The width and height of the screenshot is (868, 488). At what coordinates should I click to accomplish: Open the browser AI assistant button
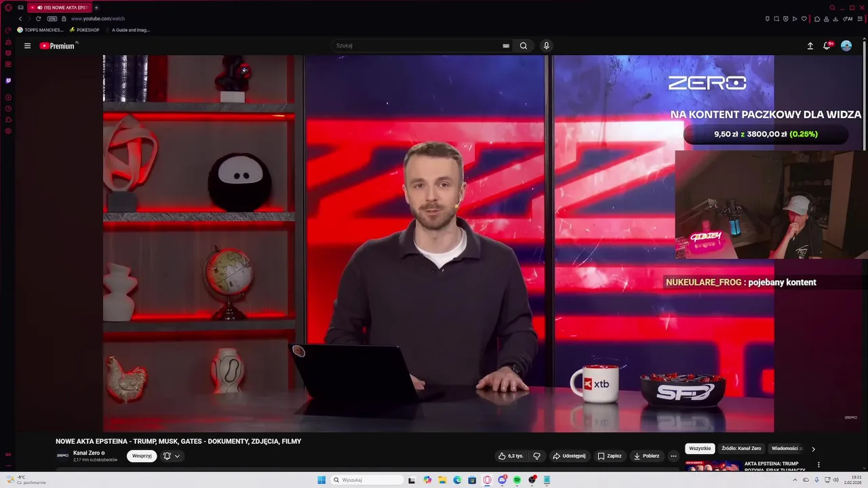(848, 18)
